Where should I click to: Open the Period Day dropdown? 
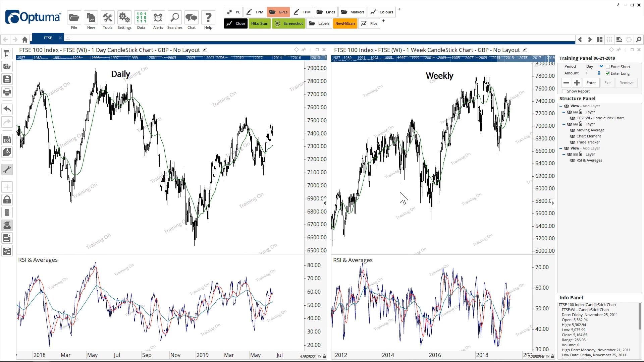point(601,66)
